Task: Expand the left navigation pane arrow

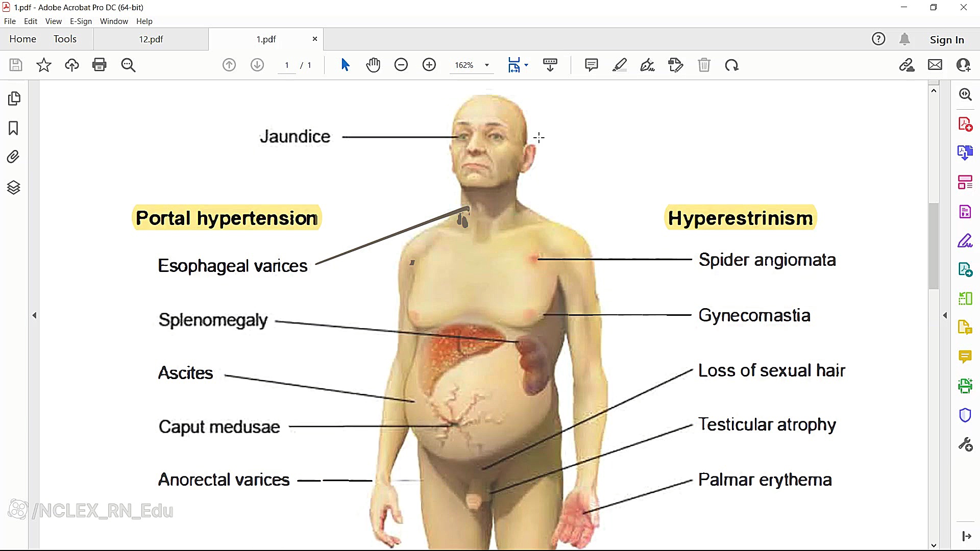Action: (34, 315)
